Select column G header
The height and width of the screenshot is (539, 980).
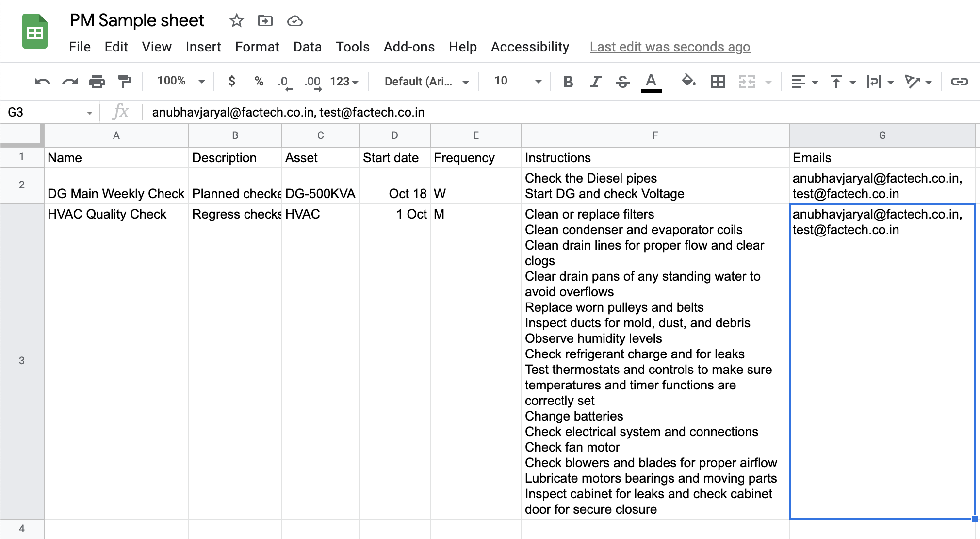[882, 135]
